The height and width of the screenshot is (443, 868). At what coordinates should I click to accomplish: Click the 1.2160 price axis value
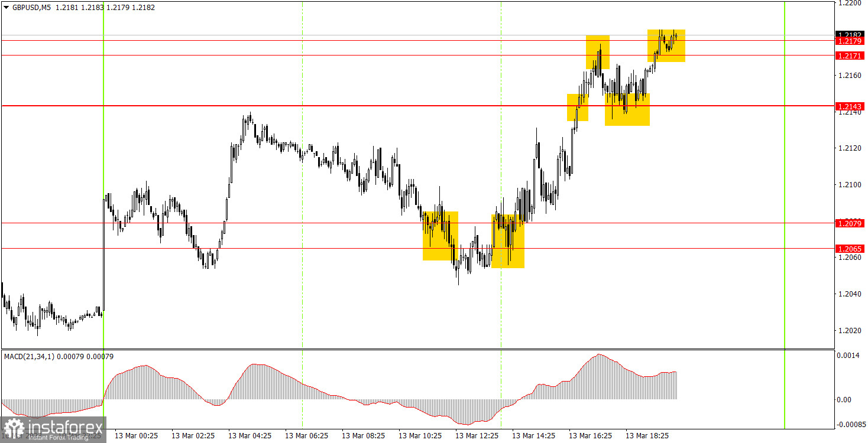coord(851,76)
